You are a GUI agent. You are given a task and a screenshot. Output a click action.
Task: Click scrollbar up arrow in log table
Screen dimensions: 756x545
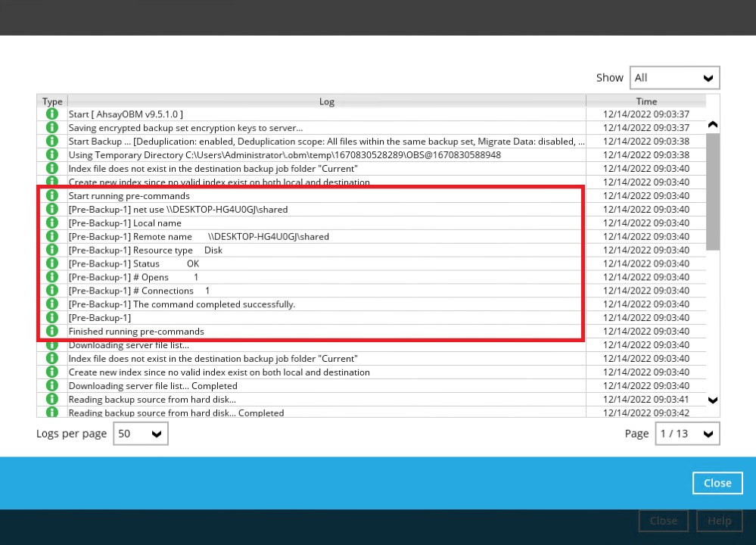pos(712,125)
